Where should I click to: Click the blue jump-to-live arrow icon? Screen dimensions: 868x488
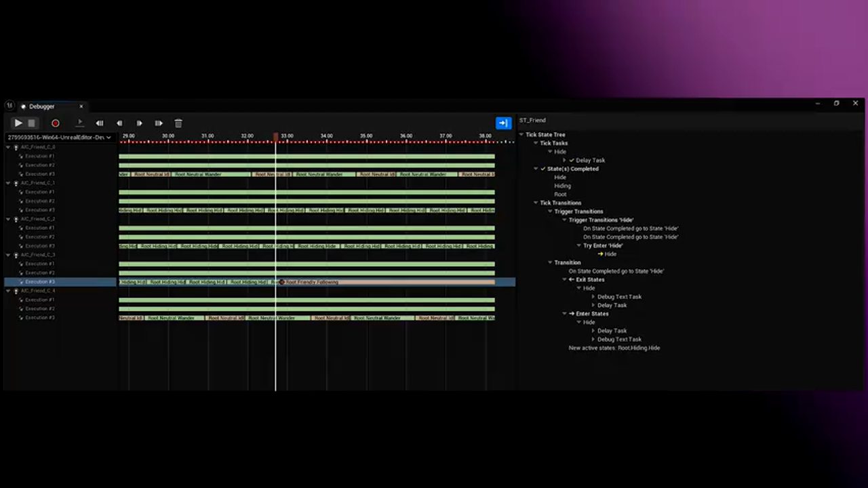502,123
